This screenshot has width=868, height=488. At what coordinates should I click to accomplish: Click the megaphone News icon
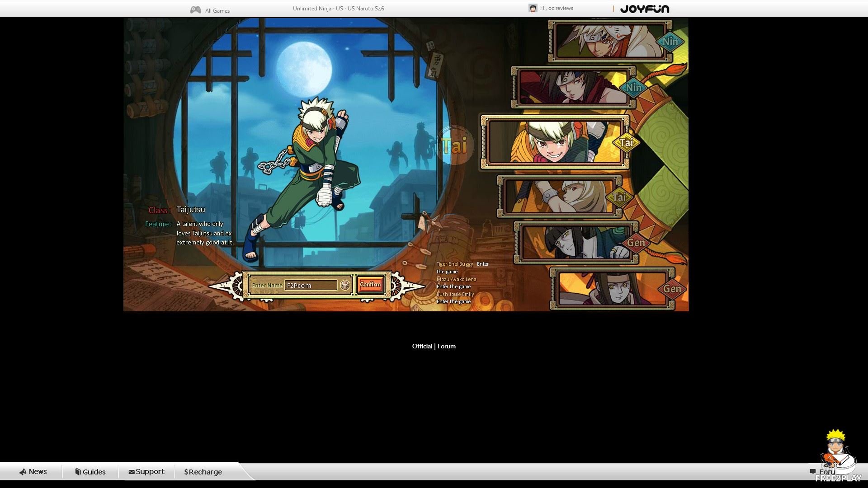[23, 472]
